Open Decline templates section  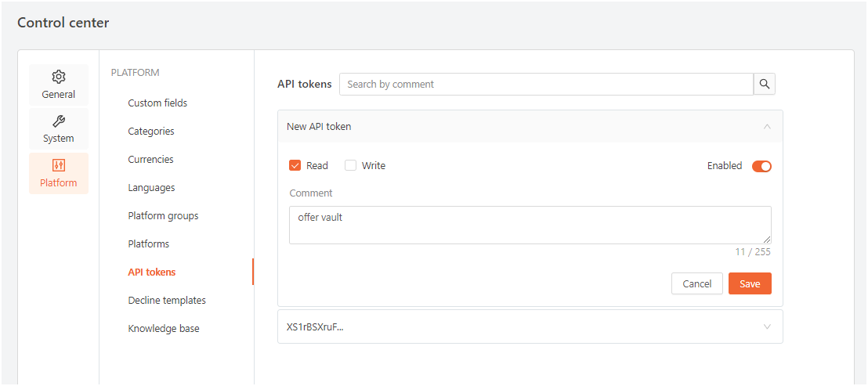pos(167,301)
